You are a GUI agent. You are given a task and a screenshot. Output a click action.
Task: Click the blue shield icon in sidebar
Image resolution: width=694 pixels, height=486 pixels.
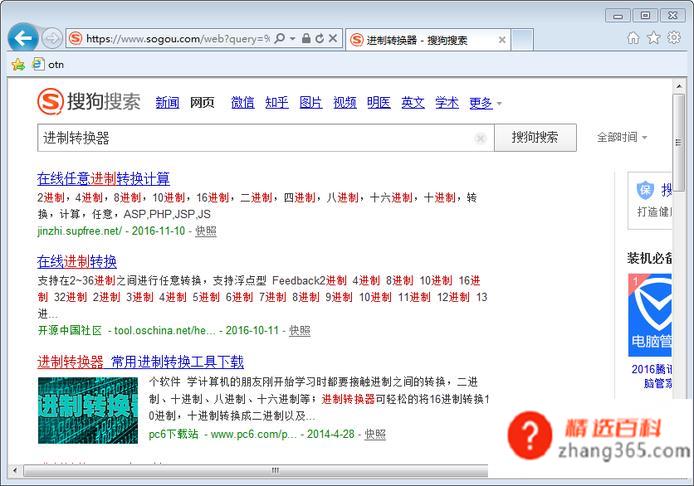tap(645, 190)
